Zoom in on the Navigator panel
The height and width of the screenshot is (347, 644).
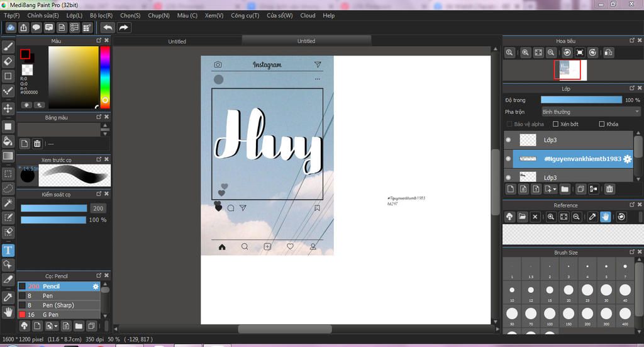pos(525,53)
